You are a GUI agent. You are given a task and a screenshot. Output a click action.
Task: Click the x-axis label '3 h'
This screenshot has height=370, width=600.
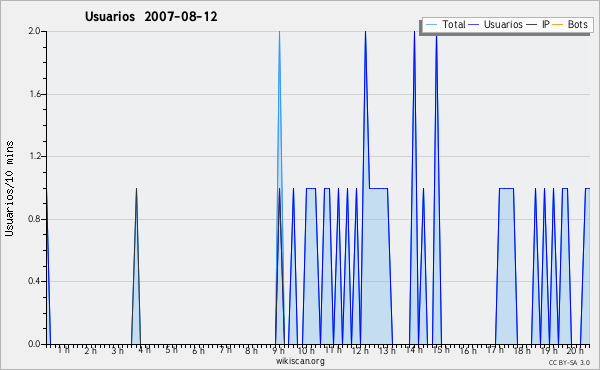(x=117, y=350)
